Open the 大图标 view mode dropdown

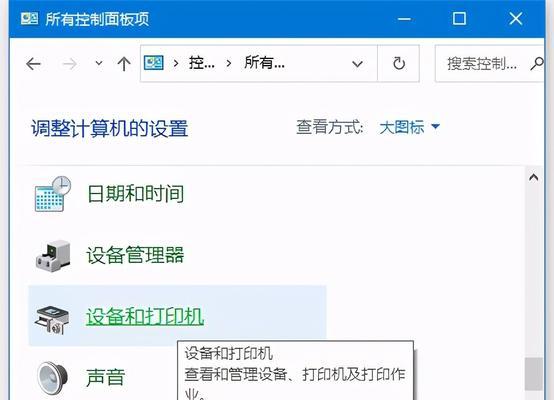pyautogui.click(x=409, y=127)
